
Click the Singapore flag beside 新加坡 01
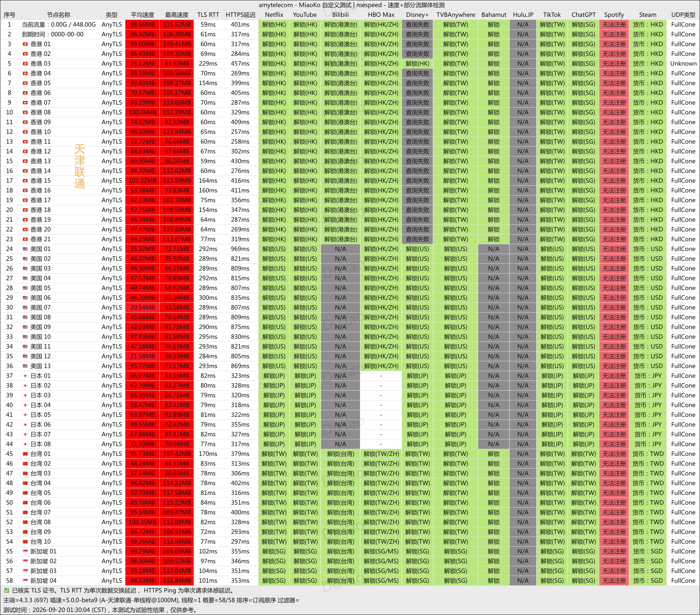point(25,551)
